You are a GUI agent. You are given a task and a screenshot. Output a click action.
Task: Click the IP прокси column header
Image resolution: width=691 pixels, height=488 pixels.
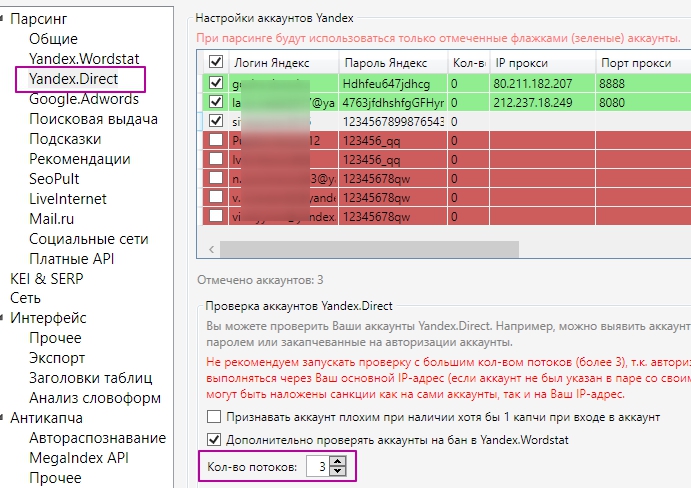[540, 62]
